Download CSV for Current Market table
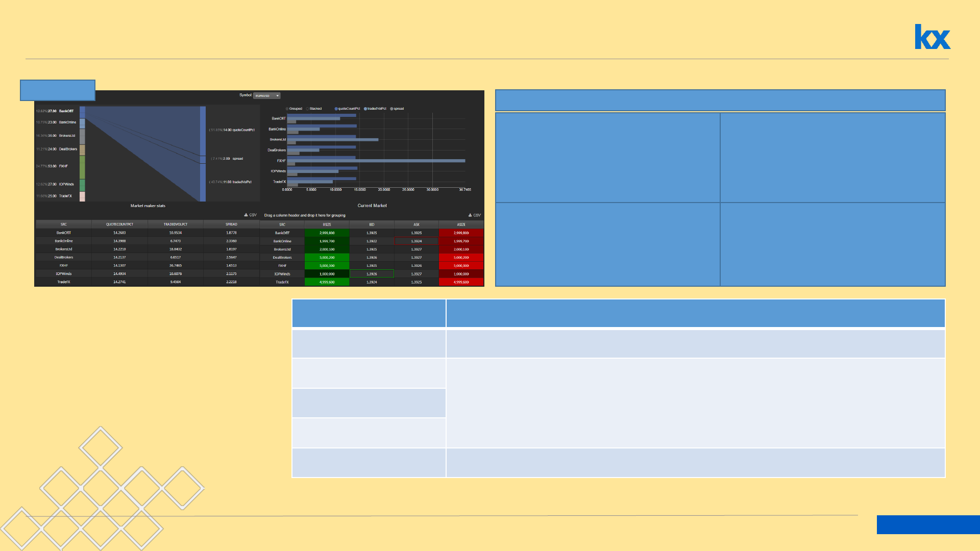The width and height of the screenshot is (980, 551). point(474,215)
